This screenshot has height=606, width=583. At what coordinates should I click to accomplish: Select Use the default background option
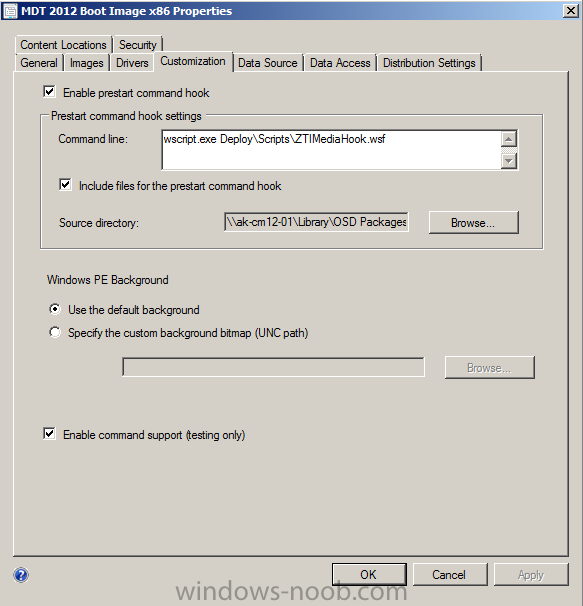55,309
